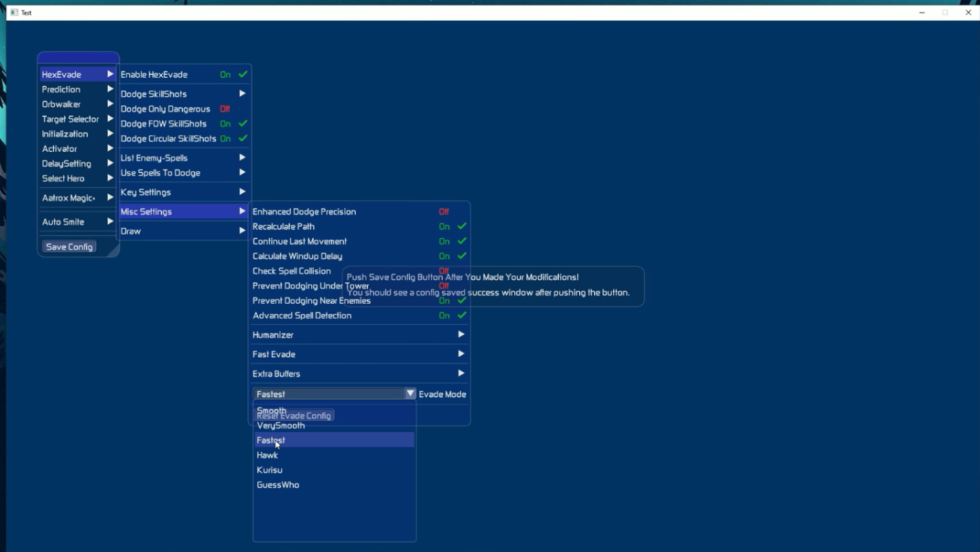Open the Auto Smite submenu arrow
Image resolution: width=980 pixels, height=552 pixels.
click(x=110, y=222)
